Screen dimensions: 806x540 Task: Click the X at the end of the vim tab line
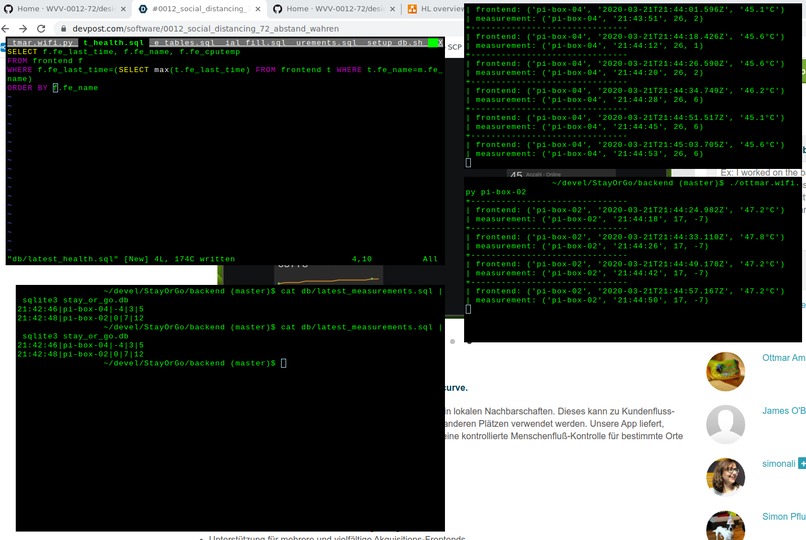(x=440, y=43)
